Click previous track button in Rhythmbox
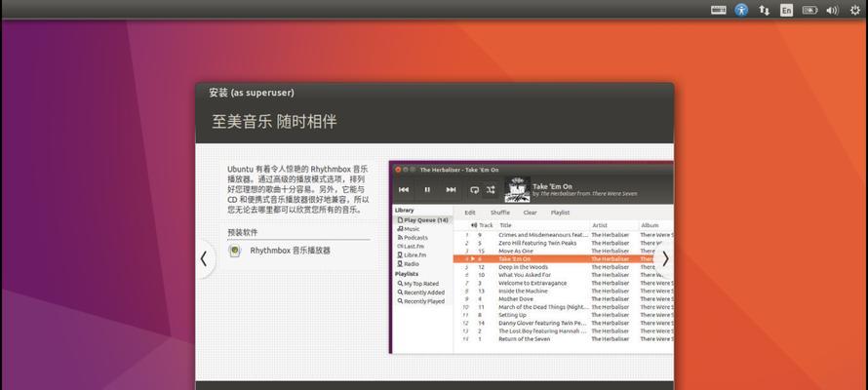 pos(404,190)
